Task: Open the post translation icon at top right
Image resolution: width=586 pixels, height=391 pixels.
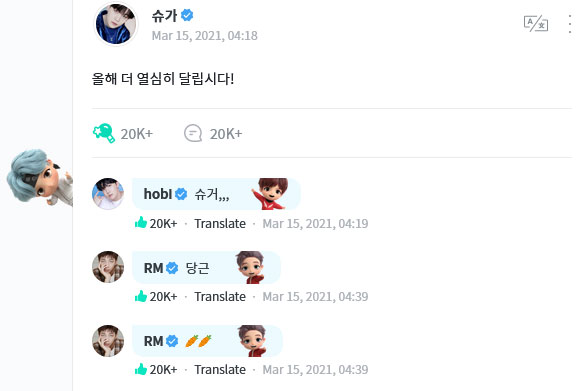Action: 536,24
